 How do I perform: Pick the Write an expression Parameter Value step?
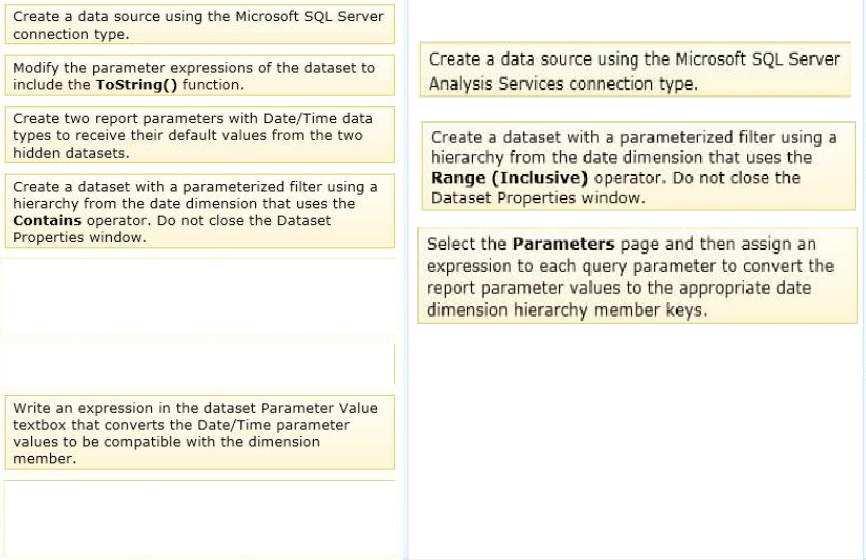200,433
